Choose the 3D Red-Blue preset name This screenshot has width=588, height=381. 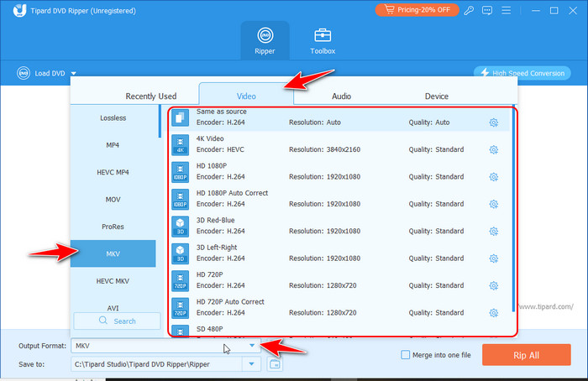215,220
